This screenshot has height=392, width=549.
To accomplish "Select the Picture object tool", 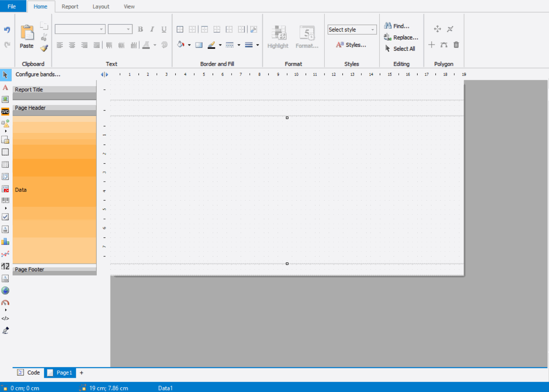I will [5, 99].
